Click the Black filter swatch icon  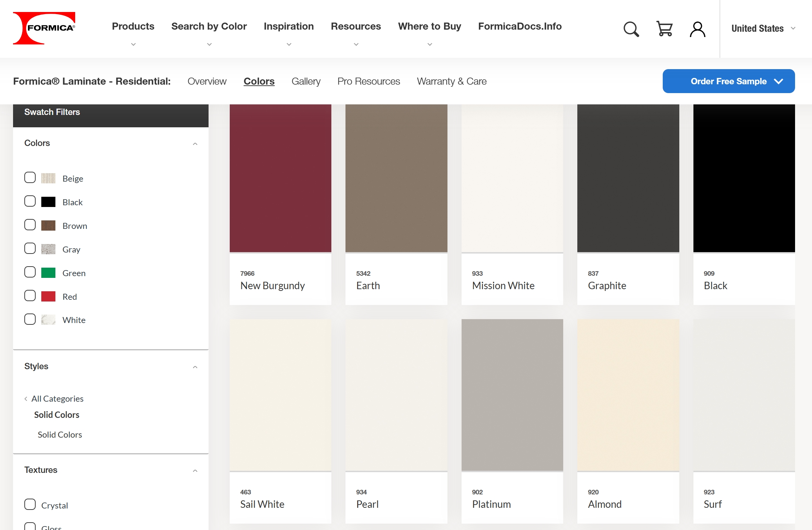tap(48, 202)
